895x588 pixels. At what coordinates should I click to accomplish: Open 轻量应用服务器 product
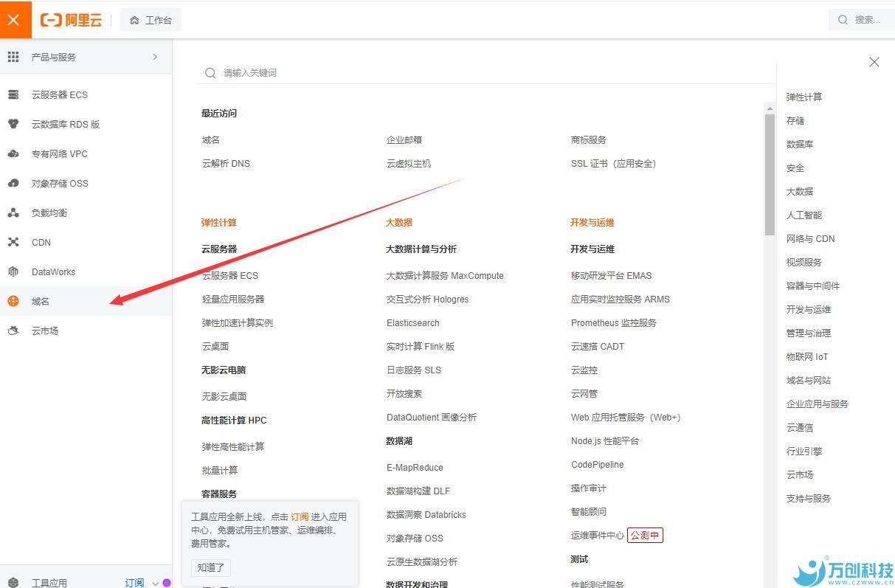233,299
